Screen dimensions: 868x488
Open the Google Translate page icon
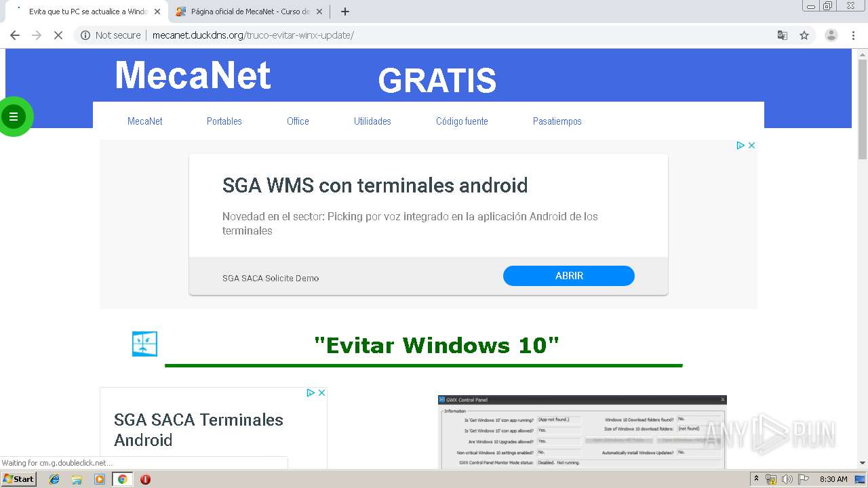click(782, 35)
